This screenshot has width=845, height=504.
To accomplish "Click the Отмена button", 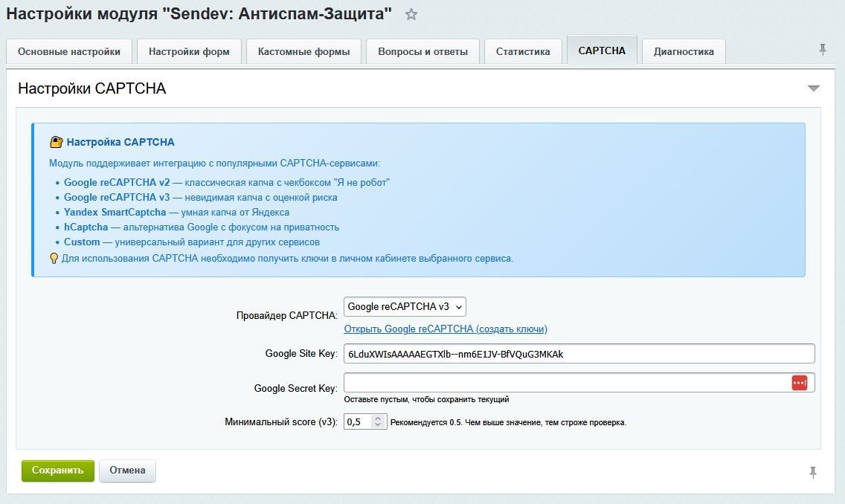I will pos(126,471).
